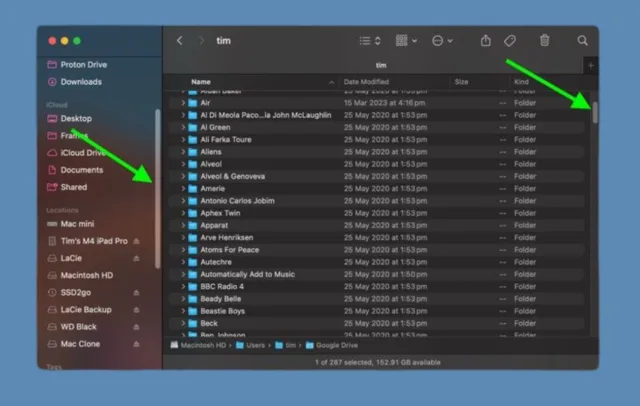Click the sidebar scrollbar thumb
This screenshot has height=406, width=640.
point(158,189)
